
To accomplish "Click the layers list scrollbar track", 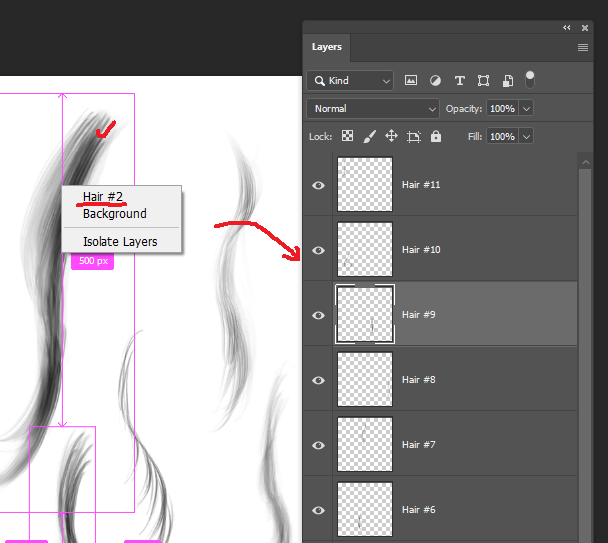I will 586,355.
